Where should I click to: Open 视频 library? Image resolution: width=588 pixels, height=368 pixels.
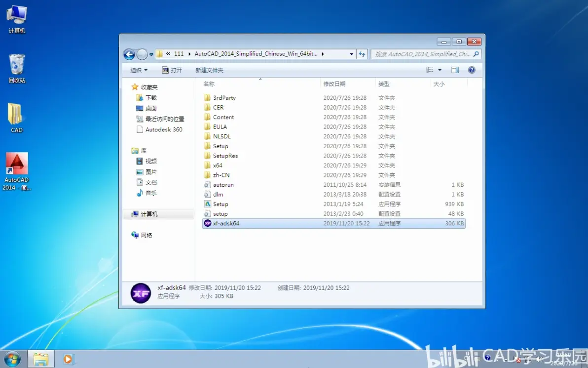coord(151,161)
